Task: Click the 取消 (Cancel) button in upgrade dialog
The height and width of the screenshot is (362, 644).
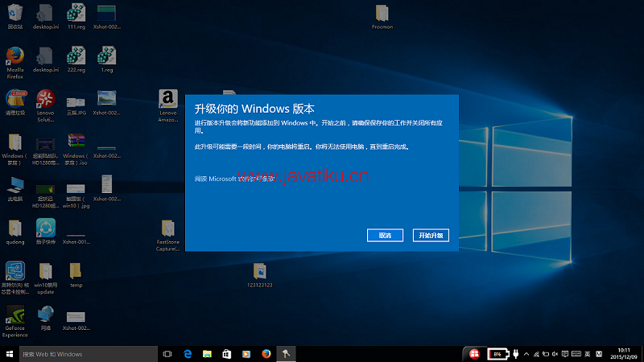Action: click(x=385, y=235)
